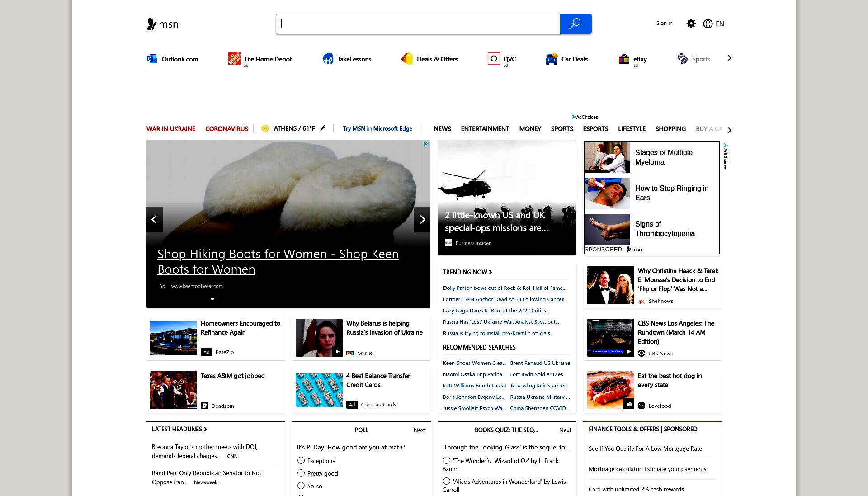The image size is (868, 496).
Task: Click the pencil edit location icon
Action: 323,128
